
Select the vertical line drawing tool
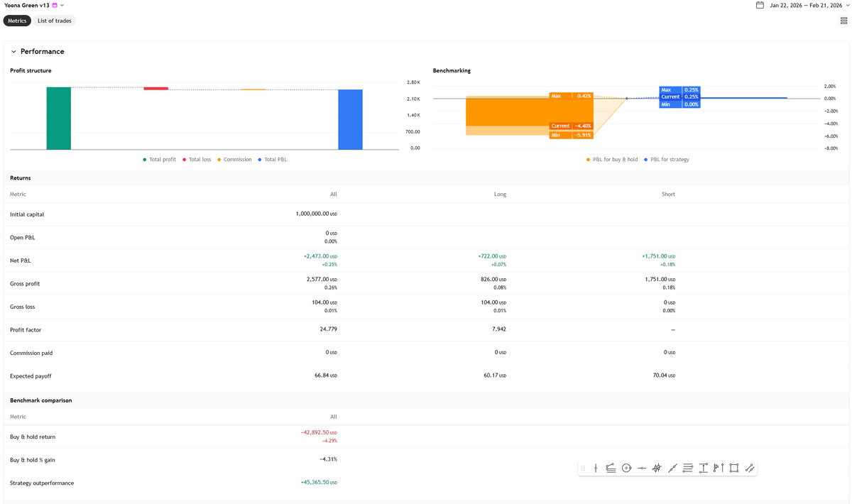[596, 468]
